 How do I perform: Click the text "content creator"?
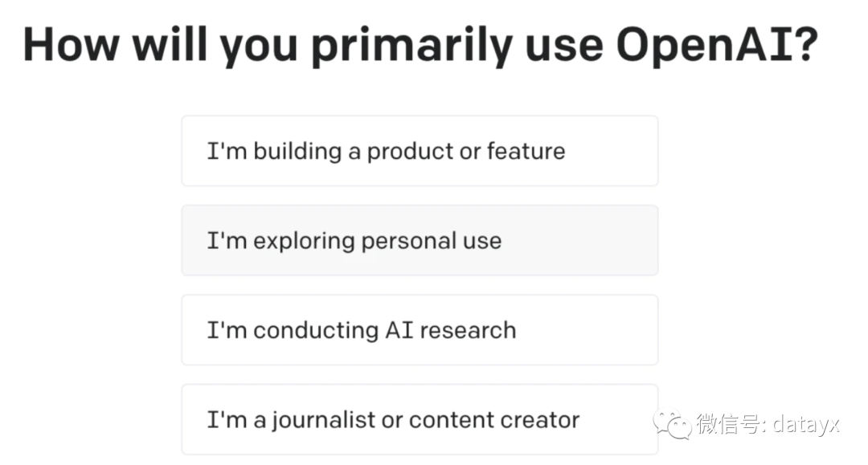[494, 420]
